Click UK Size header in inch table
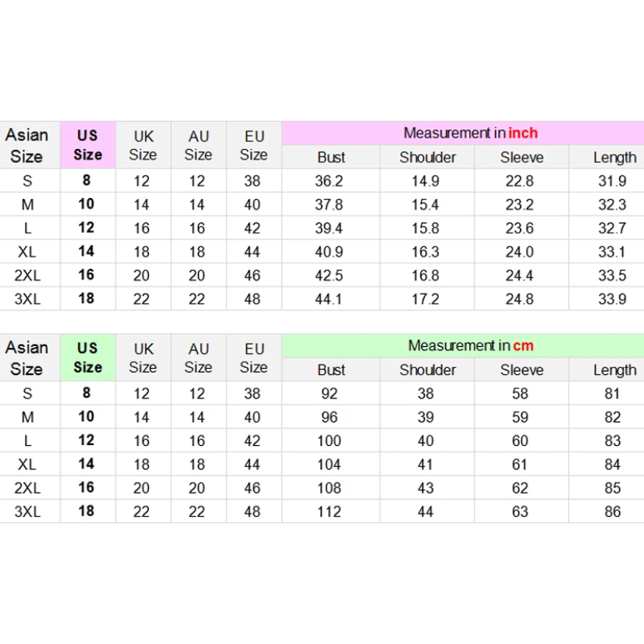The height and width of the screenshot is (644, 644). click(143, 145)
